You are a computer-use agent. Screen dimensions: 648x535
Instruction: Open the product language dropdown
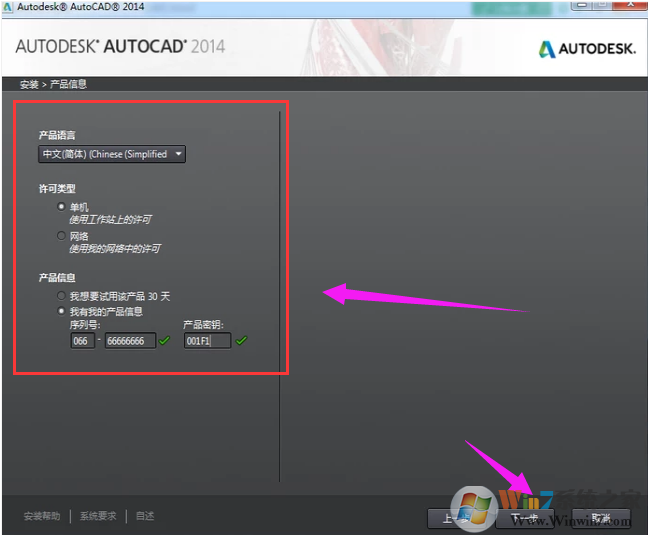point(112,154)
